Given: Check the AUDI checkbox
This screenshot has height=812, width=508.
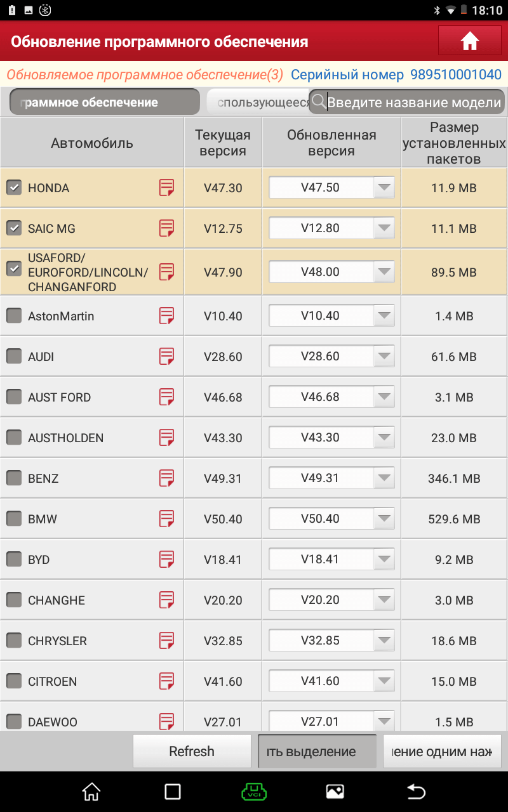Looking at the screenshot, I should pos(14,357).
